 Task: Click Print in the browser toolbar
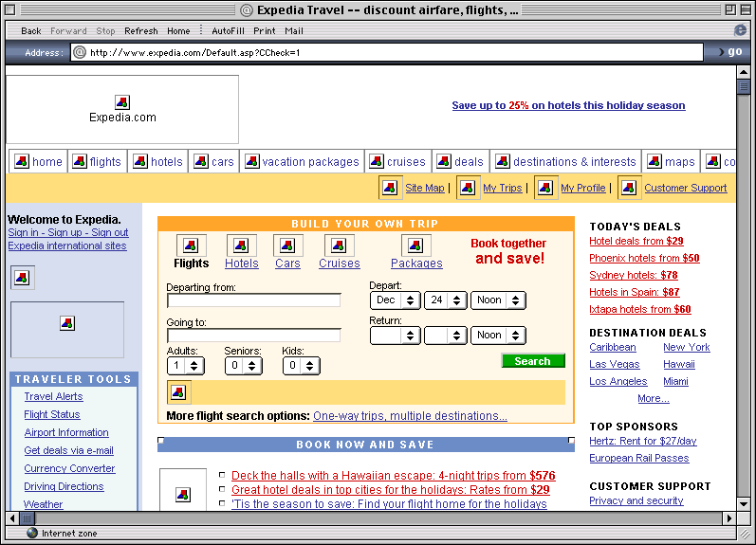click(265, 31)
